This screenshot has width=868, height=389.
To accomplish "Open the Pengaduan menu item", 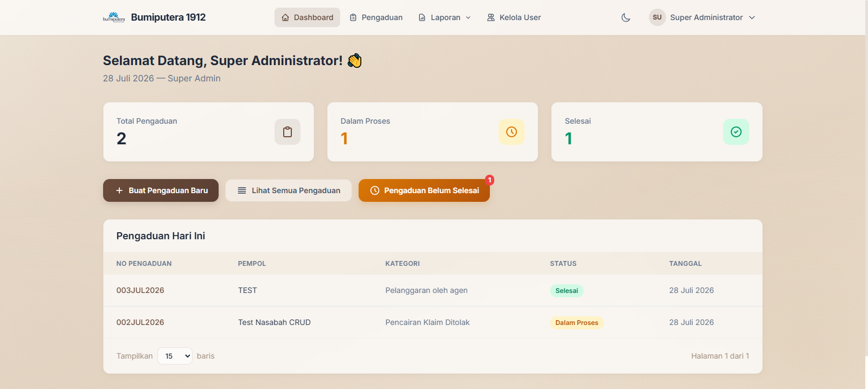I will click(x=376, y=17).
